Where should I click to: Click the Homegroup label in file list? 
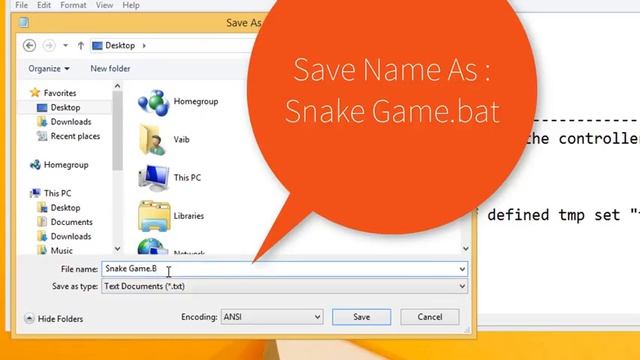pos(196,101)
